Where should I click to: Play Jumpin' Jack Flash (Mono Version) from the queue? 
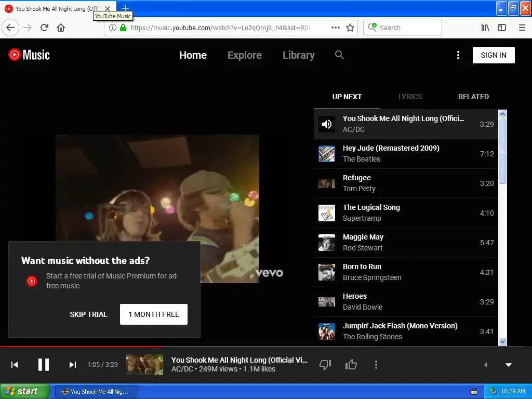click(406, 331)
